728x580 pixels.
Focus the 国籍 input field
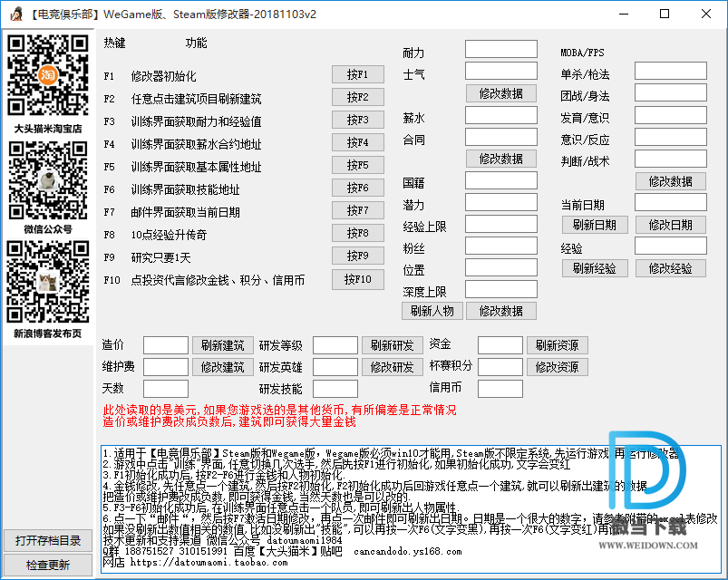coord(501,180)
